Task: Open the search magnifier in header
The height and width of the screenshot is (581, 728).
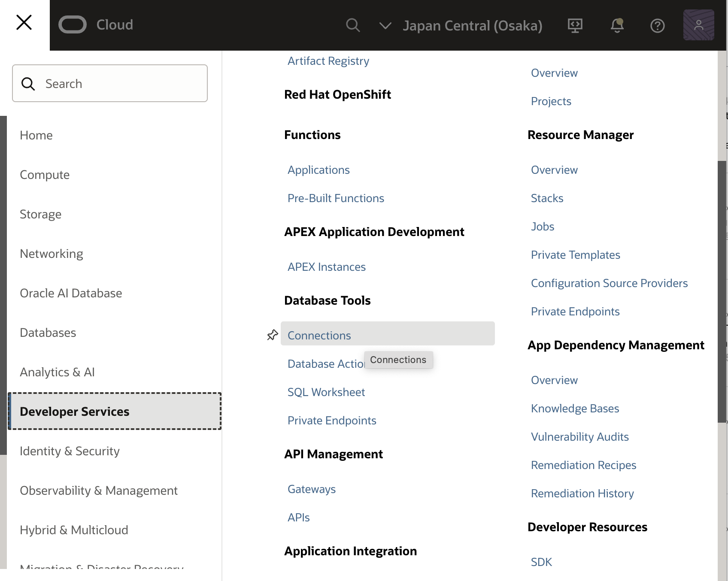Action: click(352, 25)
